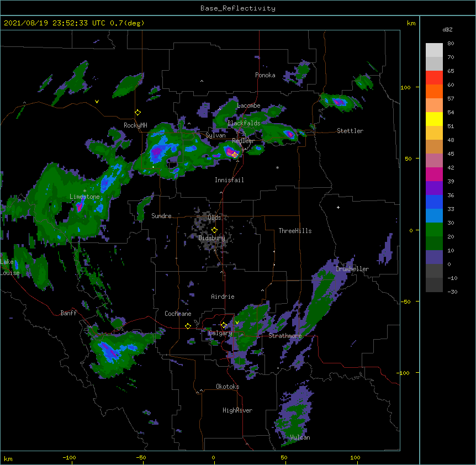Image resolution: width=476 pixels, height=465 pixels.
Task: Click the Lake Louise label
Action: 10,267
